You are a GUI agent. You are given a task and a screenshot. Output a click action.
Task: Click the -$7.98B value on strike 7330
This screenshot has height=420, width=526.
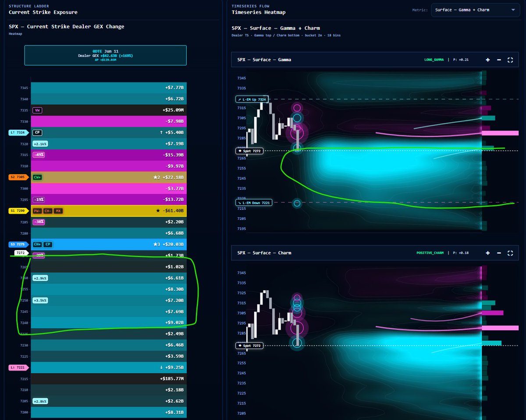[174, 121]
